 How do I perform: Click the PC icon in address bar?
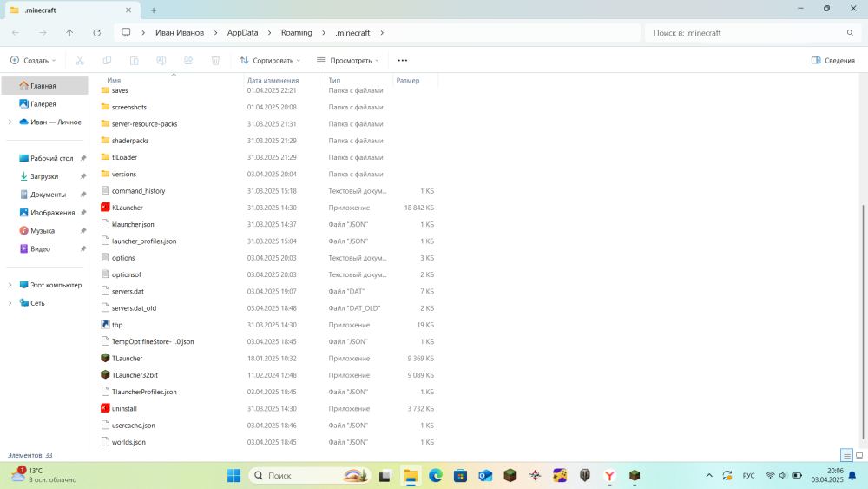coord(126,33)
